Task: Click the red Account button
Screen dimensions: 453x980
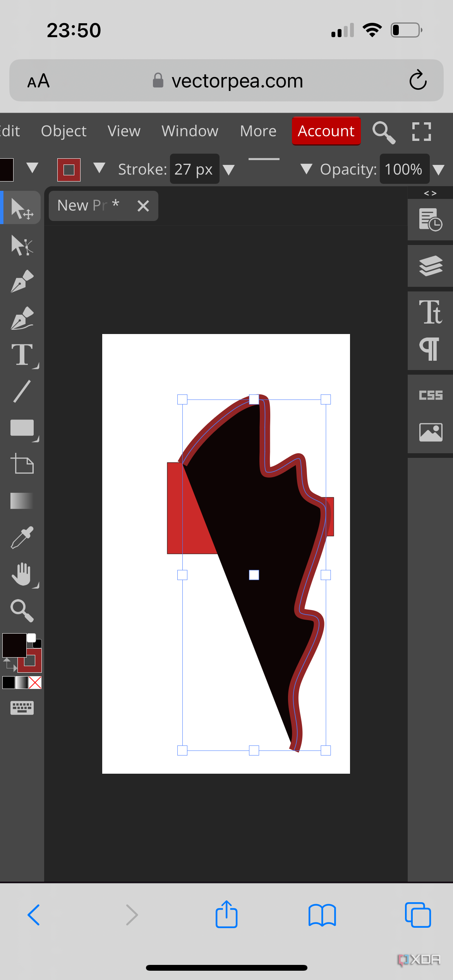Action: point(326,131)
